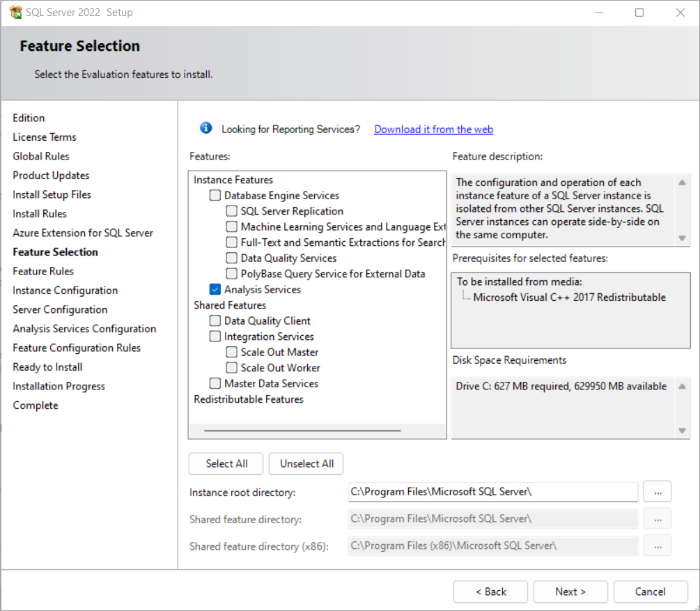This screenshot has width=700, height=611.
Task: Click the blue info icon beside the Reporting Services message
Action: 205,127
